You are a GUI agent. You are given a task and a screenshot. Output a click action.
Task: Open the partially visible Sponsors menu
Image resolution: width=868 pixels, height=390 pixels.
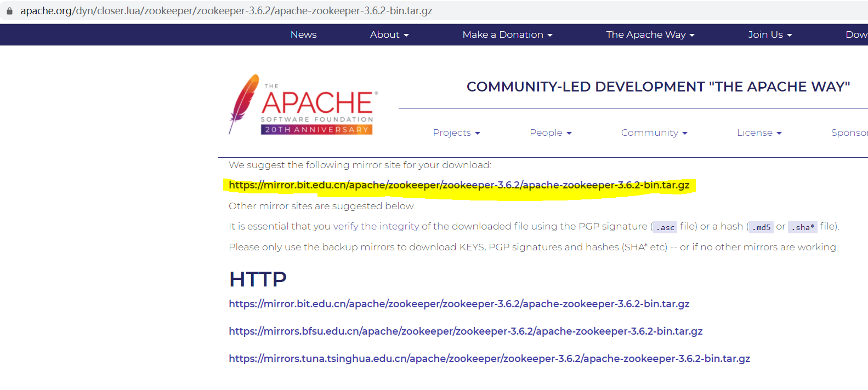(849, 133)
